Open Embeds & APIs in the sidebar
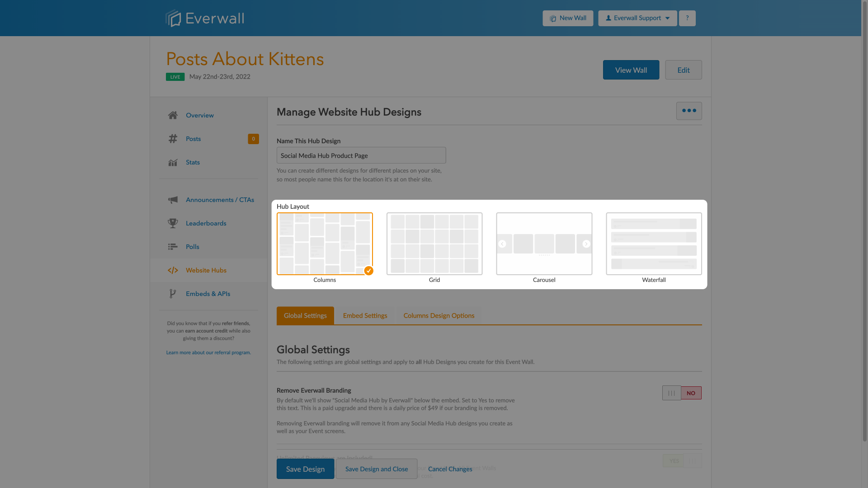Screen dimensions: 868x488 coord(208,294)
